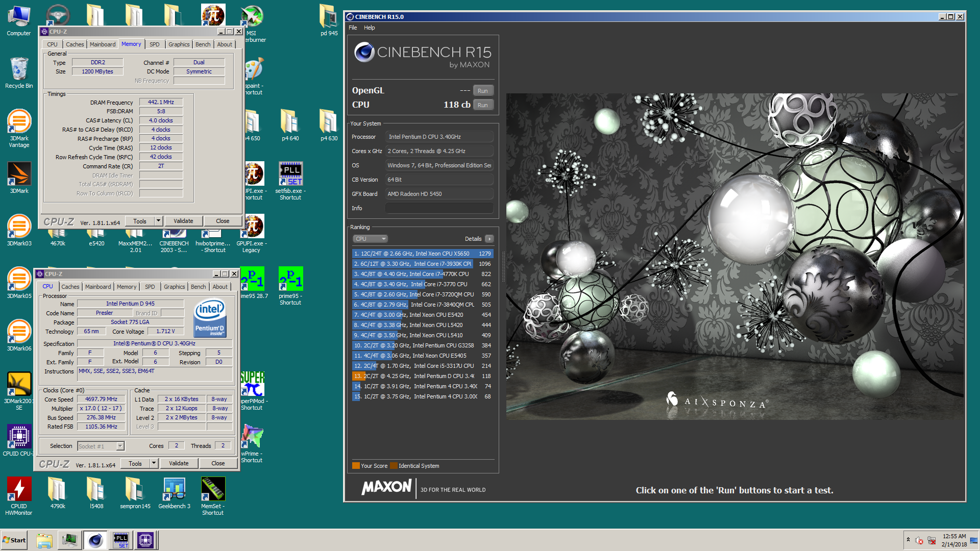The width and height of the screenshot is (980, 551).
Task: Select Core i7-4770K ranking entry
Action: coord(423,274)
